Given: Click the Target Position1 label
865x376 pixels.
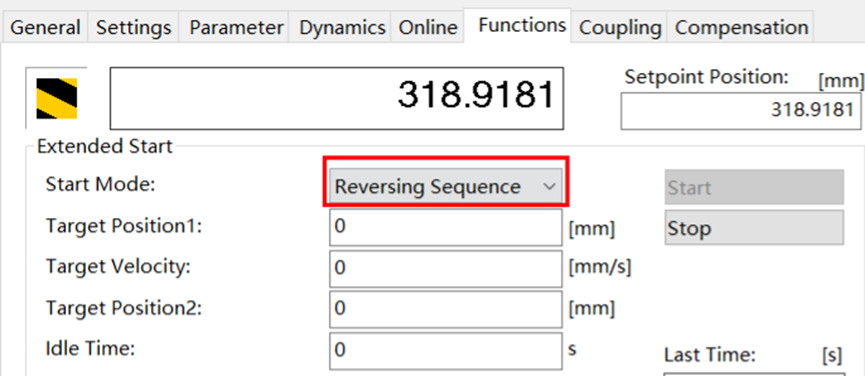Looking at the screenshot, I should point(124,226).
